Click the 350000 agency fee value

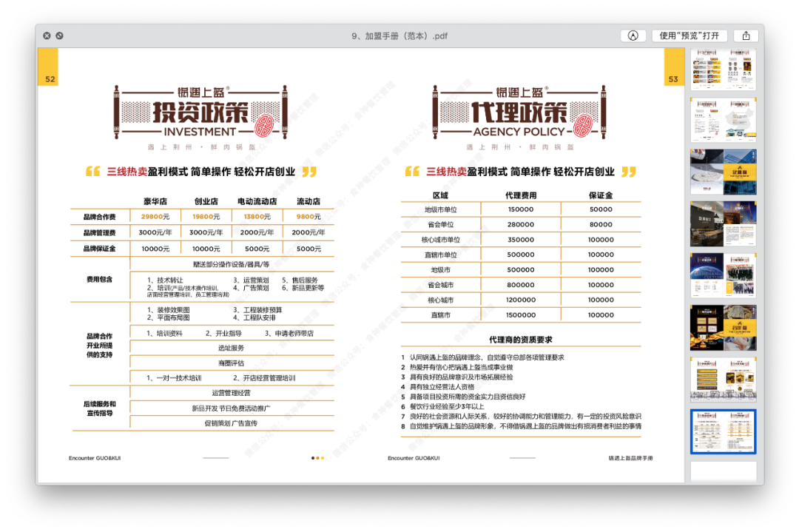click(521, 240)
